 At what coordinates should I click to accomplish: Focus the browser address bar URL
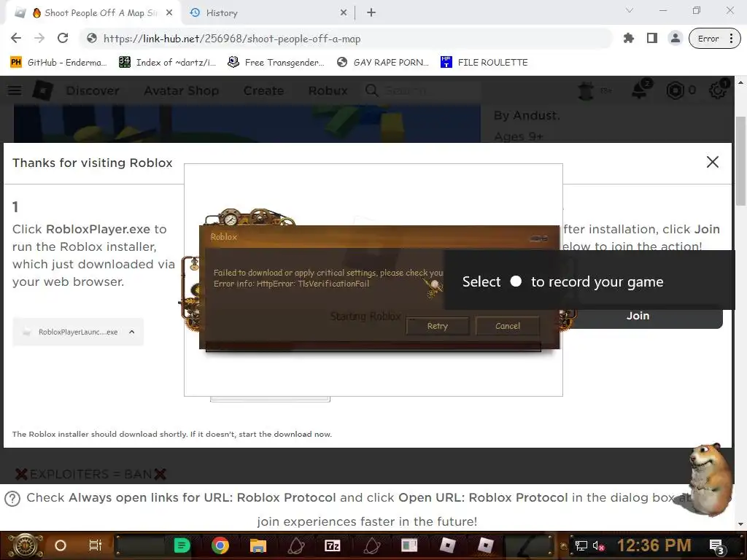click(x=231, y=39)
